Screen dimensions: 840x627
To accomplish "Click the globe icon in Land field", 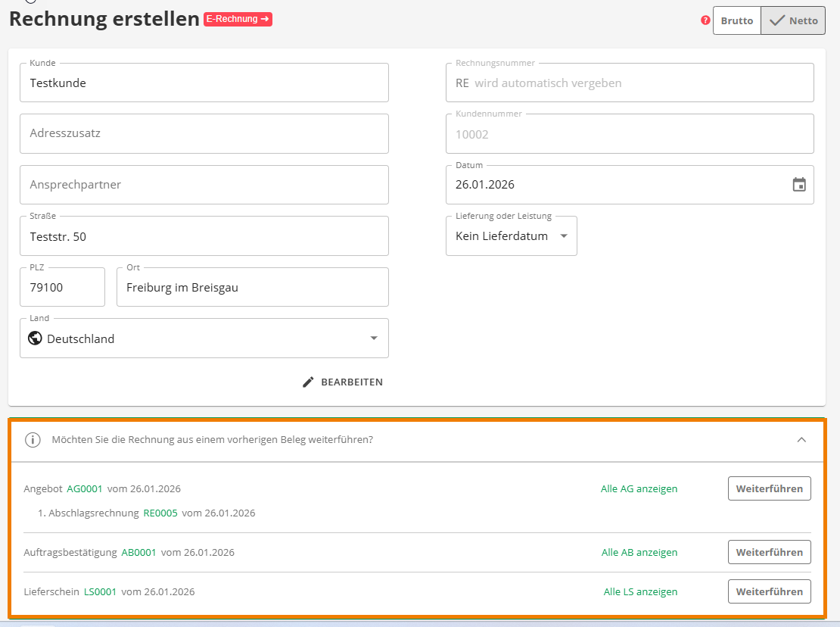I will coord(36,338).
